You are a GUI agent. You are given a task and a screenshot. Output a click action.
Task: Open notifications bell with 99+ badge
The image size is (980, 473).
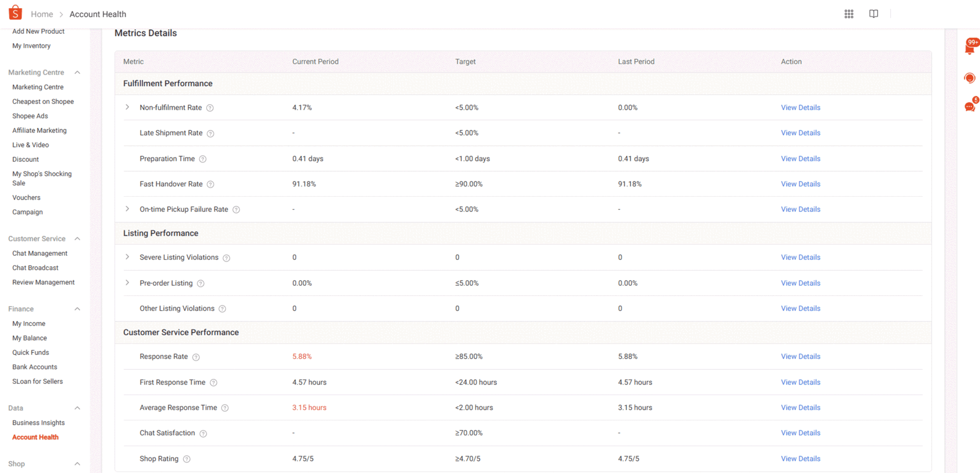(x=970, y=47)
